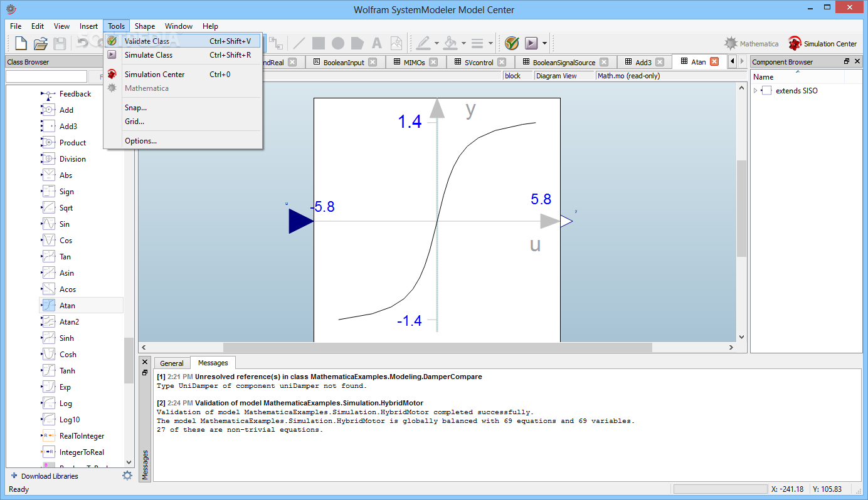868x500 pixels.
Task: Open fill color dropdown arrow
Action: pos(463,44)
